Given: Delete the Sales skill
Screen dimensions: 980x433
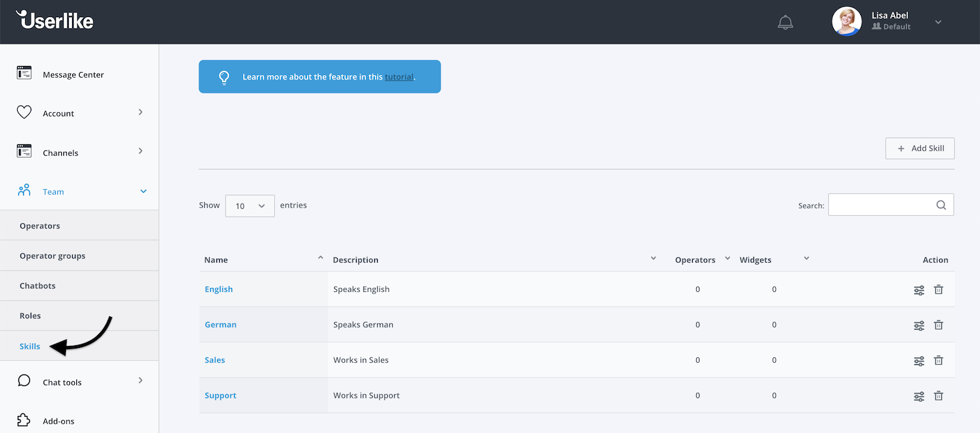Looking at the screenshot, I should click(938, 360).
